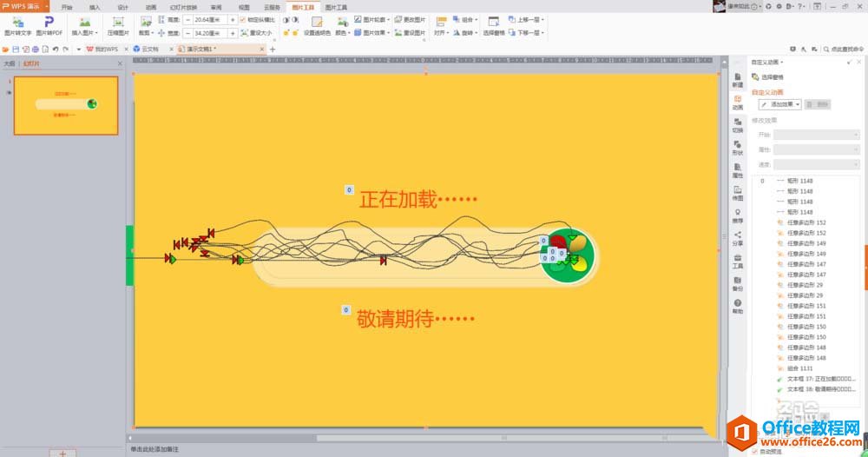Open the 形状 shapes sidebar icon
The width and height of the screenshot is (868, 457).
(737, 149)
